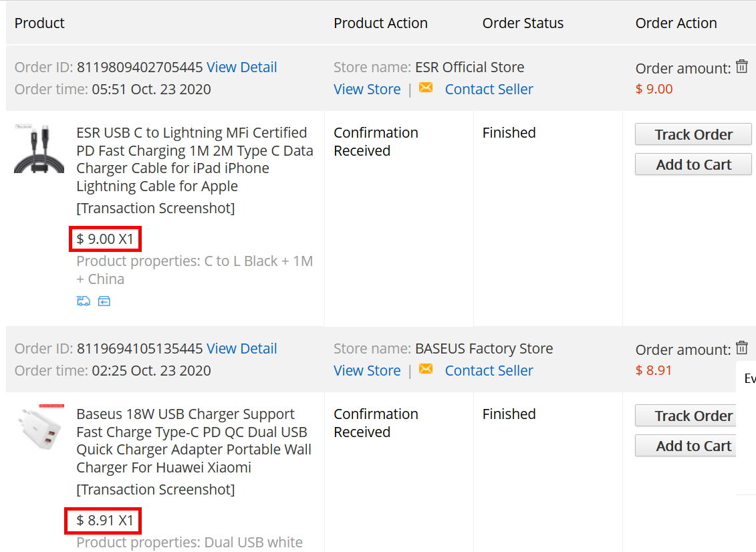Viewport: 756px width, 552px height.
Task: Add ESR cable to cart
Action: point(693,164)
